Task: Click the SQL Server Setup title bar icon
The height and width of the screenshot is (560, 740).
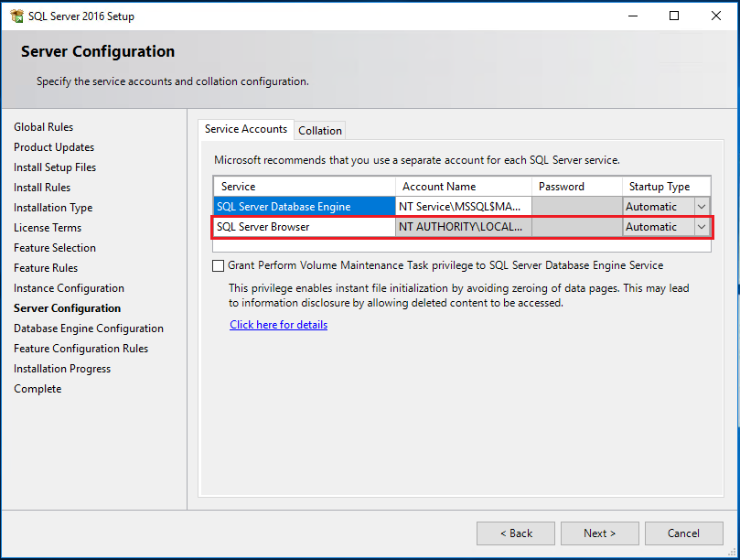Action: pyautogui.click(x=16, y=16)
